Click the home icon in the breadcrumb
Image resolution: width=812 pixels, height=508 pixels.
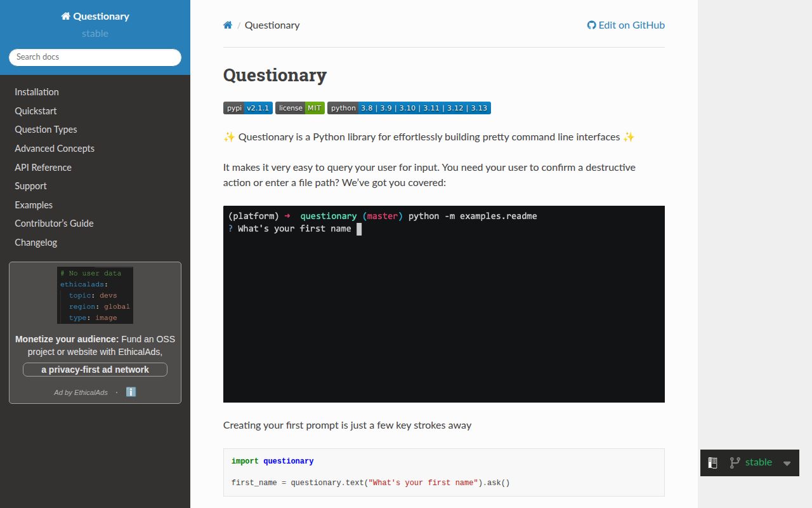(x=228, y=25)
